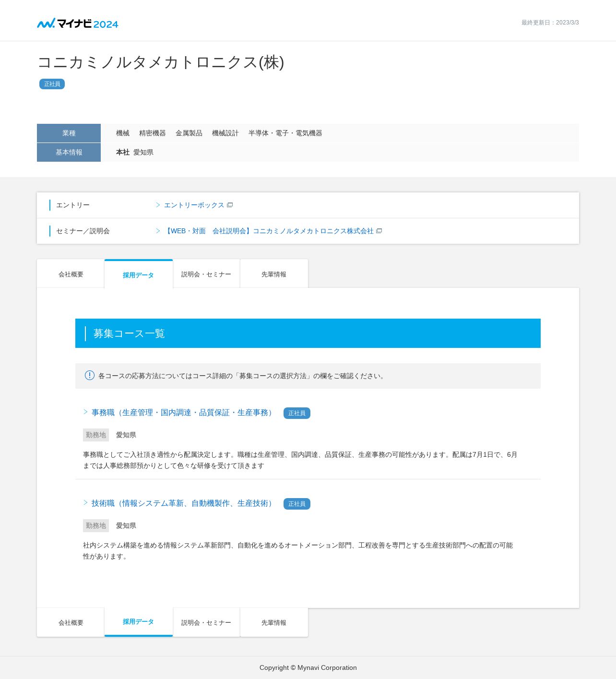Click the exclamation info icon in notice

click(x=90, y=375)
